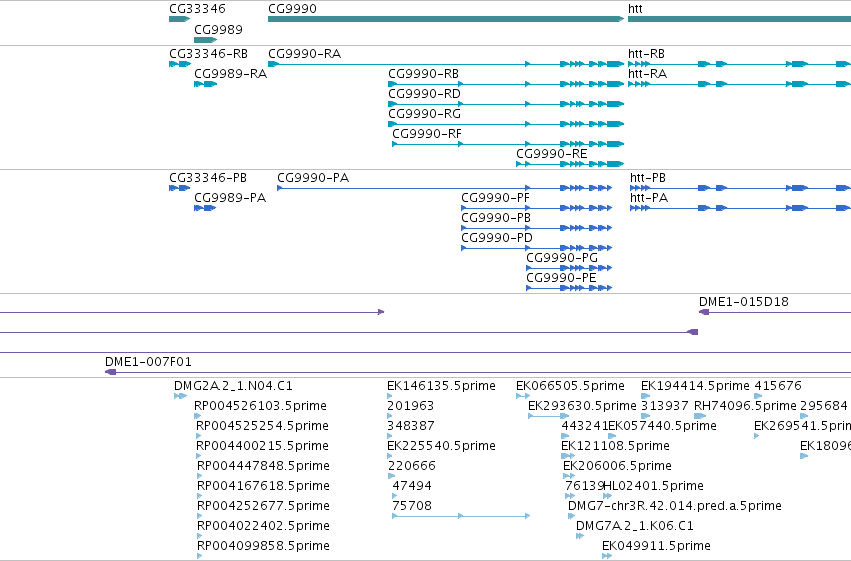851x561 pixels.
Task: Select feature 47494
Action: click(412, 487)
